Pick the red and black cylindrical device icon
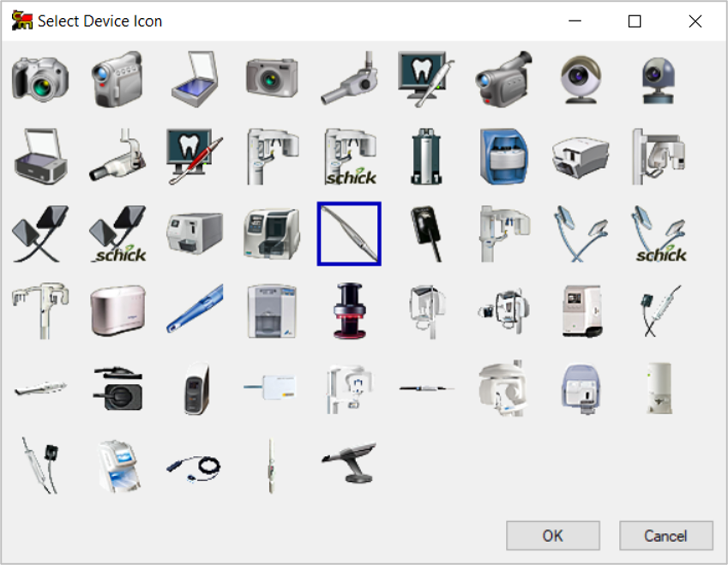728x565 pixels. point(349,310)
